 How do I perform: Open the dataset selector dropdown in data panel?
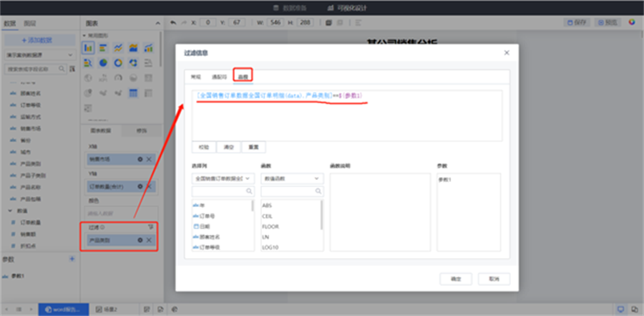(40, 54)
